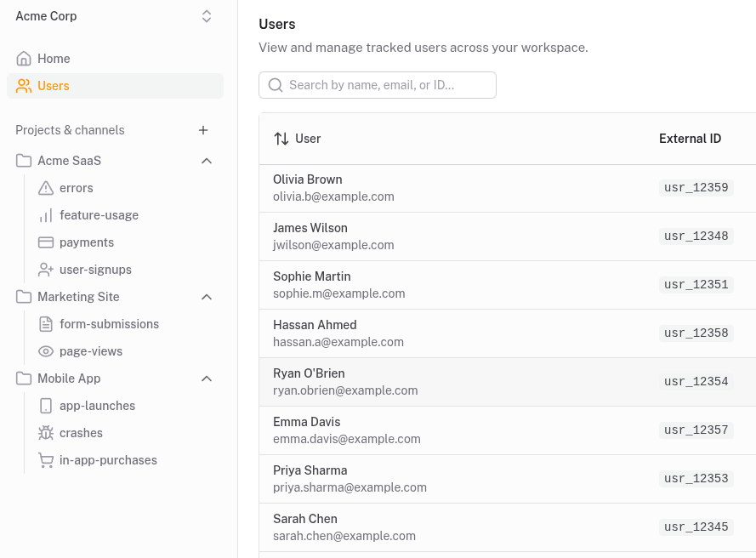
Task: Open the form-submissions channel
Action: [109, 323]
